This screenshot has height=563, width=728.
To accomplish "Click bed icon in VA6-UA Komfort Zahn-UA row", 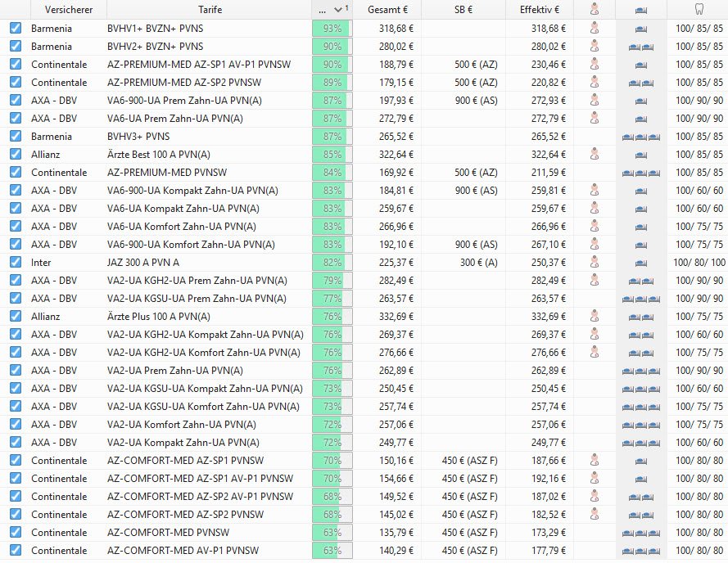I will click(x=641, y=227).
